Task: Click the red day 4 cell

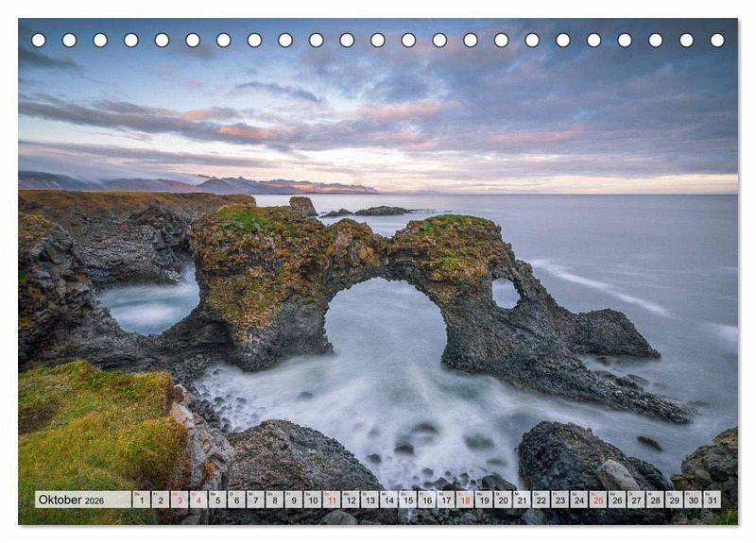Action: click(198, 501)
